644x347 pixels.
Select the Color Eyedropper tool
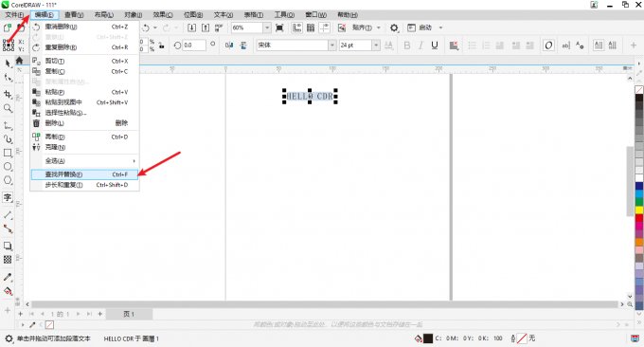[x=8, y=277]
